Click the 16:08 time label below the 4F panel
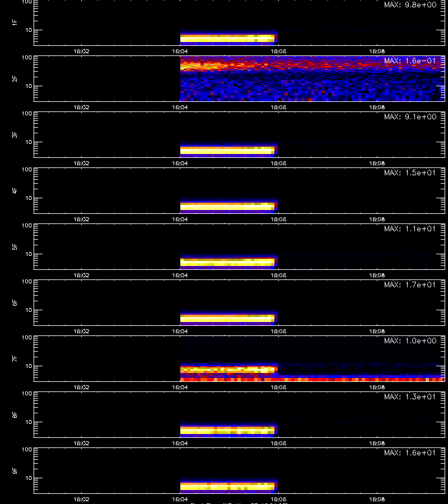Screen dimensions: 448x504 coord(377,219)
